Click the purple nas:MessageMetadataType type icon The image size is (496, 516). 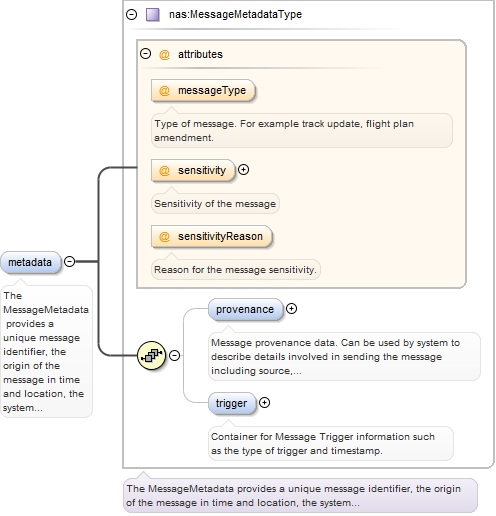point(153,15)
